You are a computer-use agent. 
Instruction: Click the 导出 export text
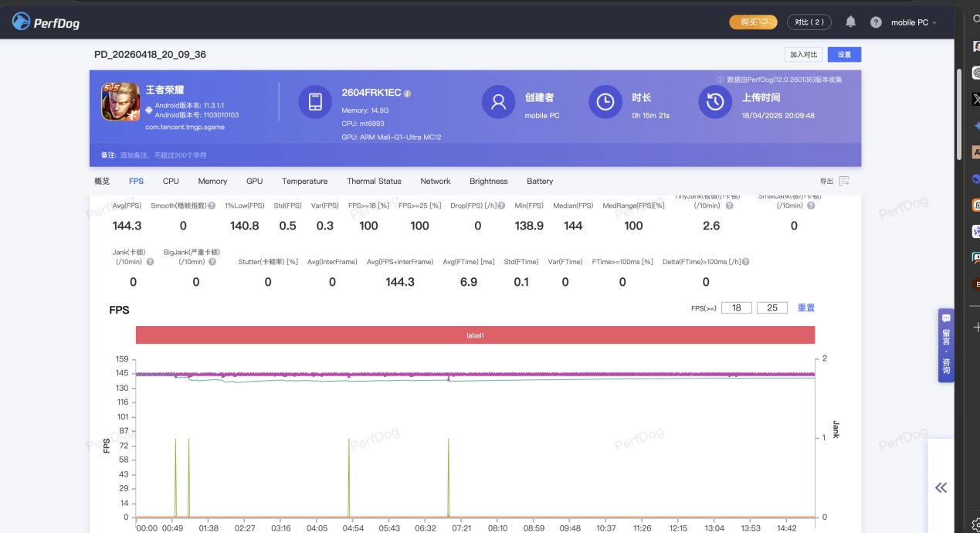tap(826, 181)
